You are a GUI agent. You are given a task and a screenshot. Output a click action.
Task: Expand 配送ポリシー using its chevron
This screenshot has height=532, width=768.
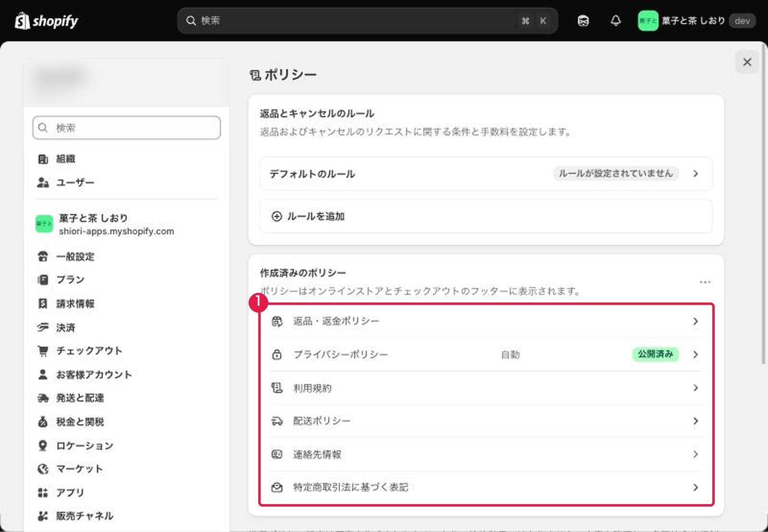[696, 421]
